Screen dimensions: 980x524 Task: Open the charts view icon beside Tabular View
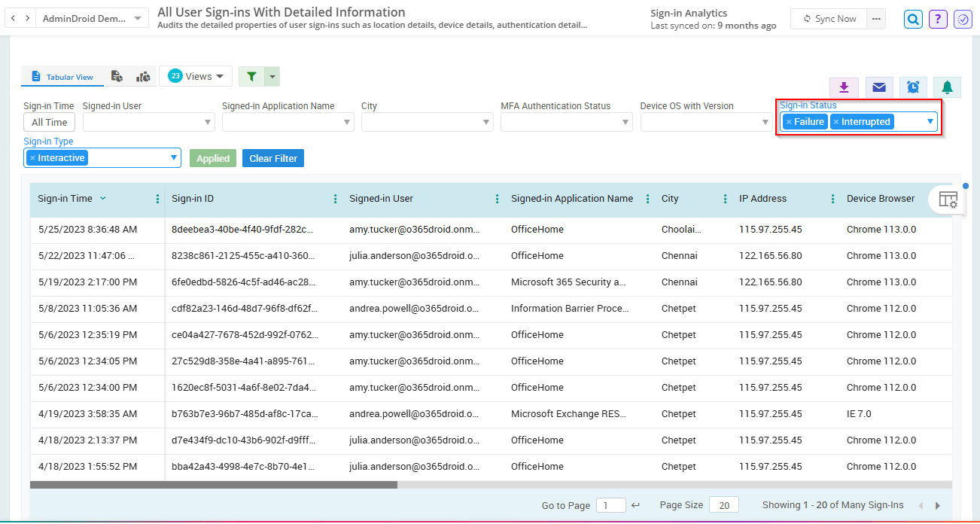(142, 76)
